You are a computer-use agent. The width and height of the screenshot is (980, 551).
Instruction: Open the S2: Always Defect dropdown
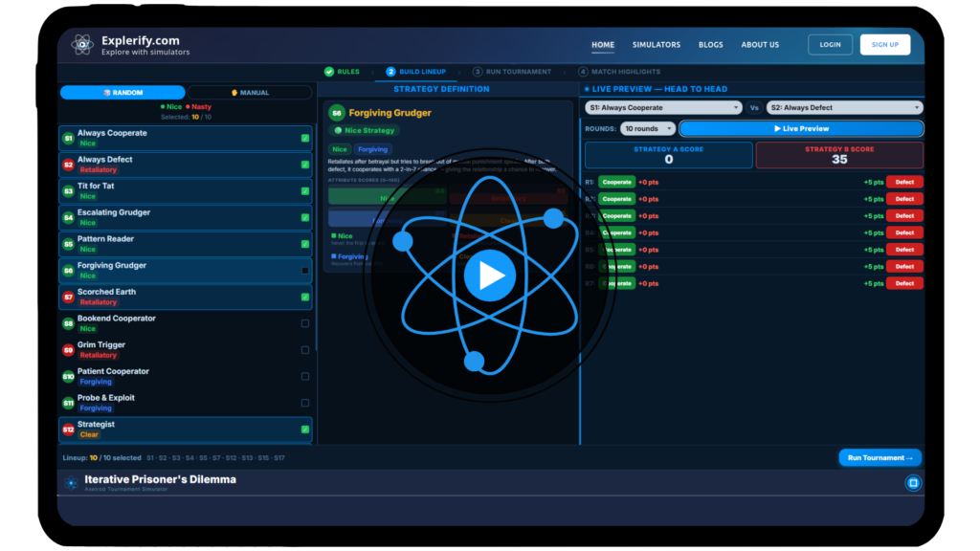tap(844, 107)
